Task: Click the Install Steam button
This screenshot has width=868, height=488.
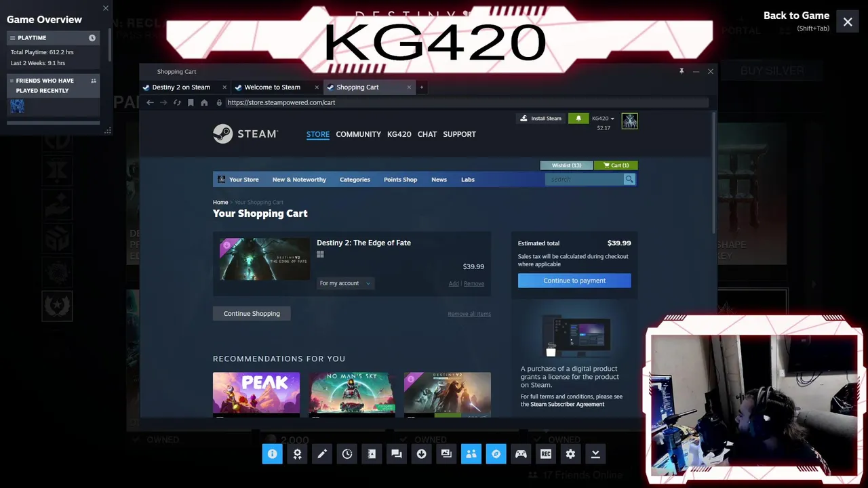Action: click(x=540, y=118)
